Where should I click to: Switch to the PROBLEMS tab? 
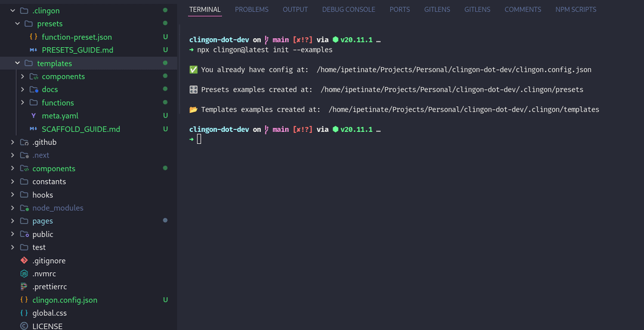coord(252,10)
